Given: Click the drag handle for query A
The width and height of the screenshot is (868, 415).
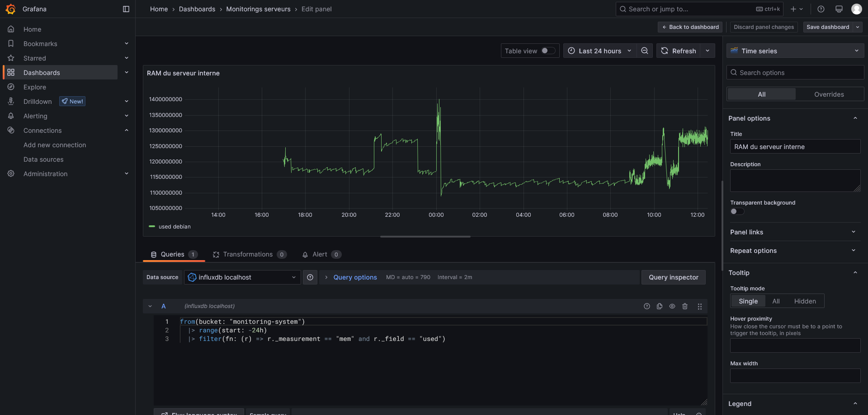Looking at the screenshot, I should pos(699,306).
